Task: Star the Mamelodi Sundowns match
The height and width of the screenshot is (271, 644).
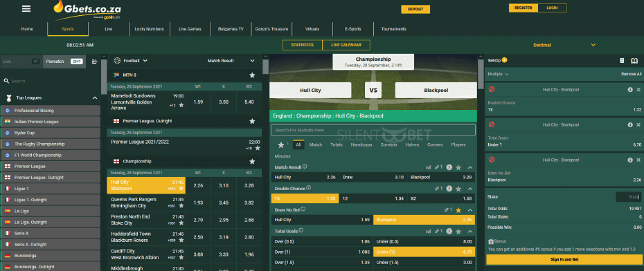Action: pos(181,105)
